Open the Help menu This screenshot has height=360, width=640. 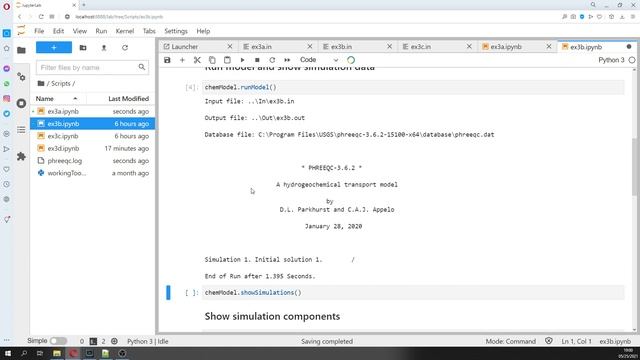click(x=203, y=31)
